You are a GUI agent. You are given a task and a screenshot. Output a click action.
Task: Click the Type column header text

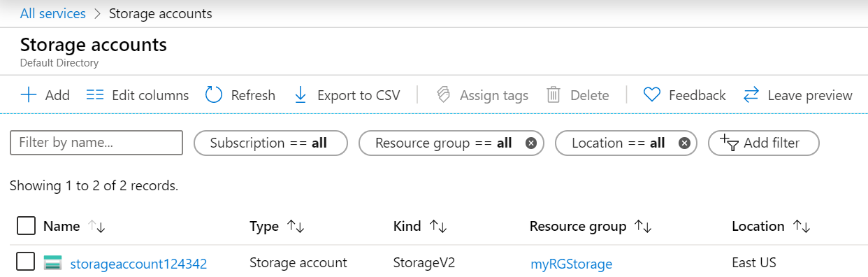[264, 226]
